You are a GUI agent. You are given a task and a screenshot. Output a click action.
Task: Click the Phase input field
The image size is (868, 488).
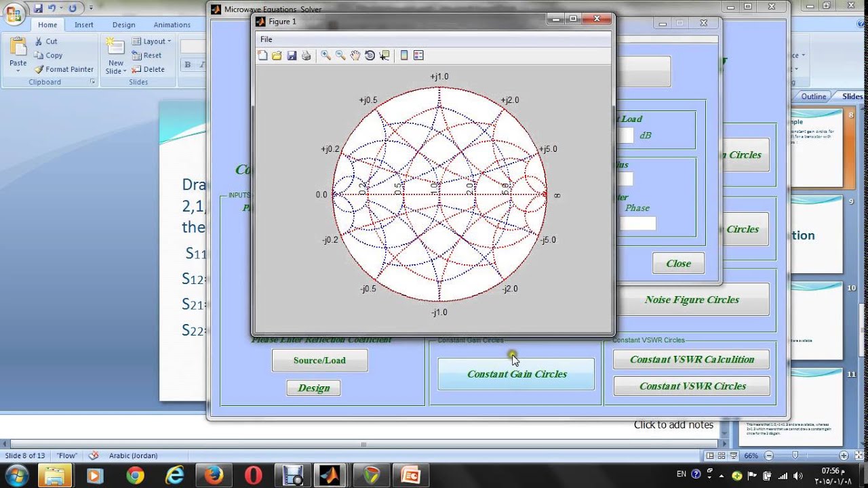click(x=637, y=223)
